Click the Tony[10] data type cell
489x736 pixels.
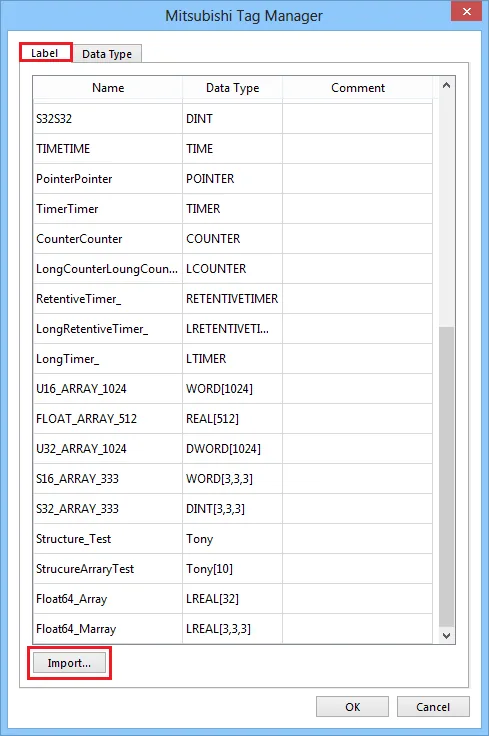232,569
